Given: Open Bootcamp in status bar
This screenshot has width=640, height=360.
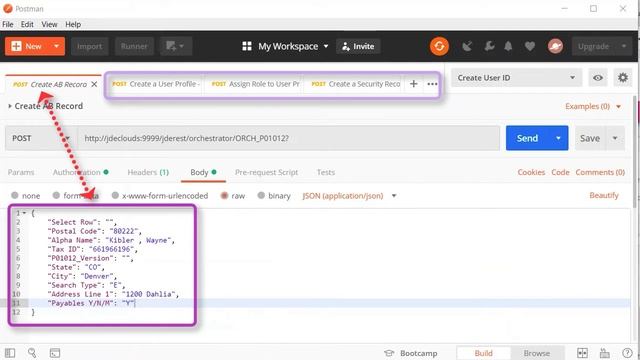Looking at the screenshot, I should point(410,353).
